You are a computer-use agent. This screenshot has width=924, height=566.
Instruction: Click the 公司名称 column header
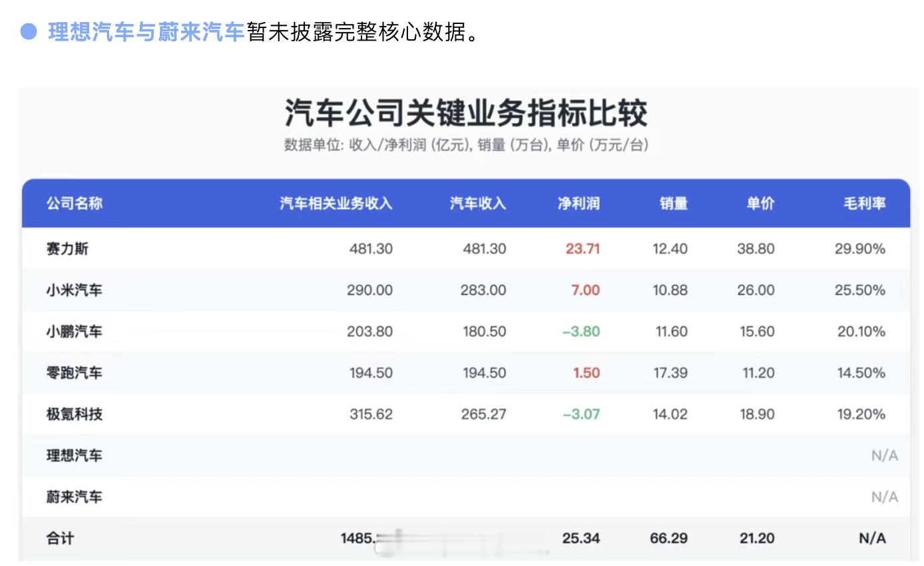click(75, 203)
